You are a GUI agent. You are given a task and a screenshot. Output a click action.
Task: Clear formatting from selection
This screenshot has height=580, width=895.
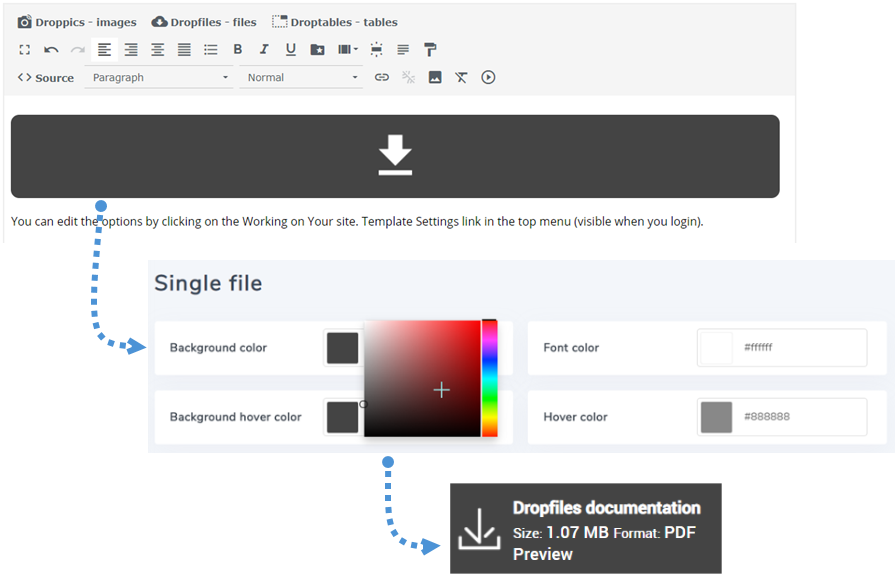461,77
